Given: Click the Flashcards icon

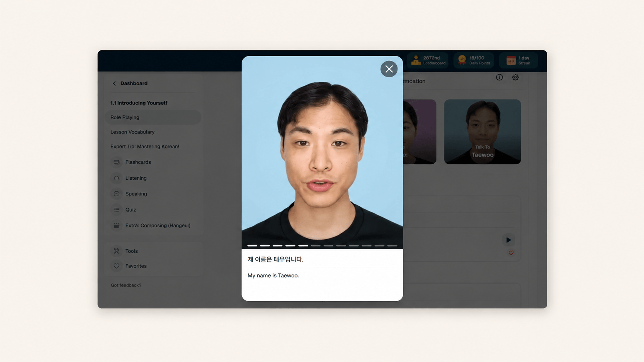Looking at the screenshot, I should (116, 162).
